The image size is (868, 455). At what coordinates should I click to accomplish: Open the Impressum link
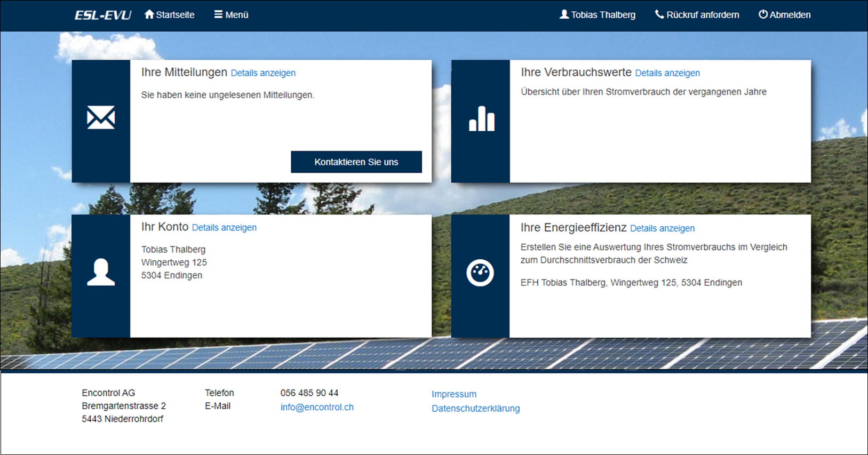point(454,394)
